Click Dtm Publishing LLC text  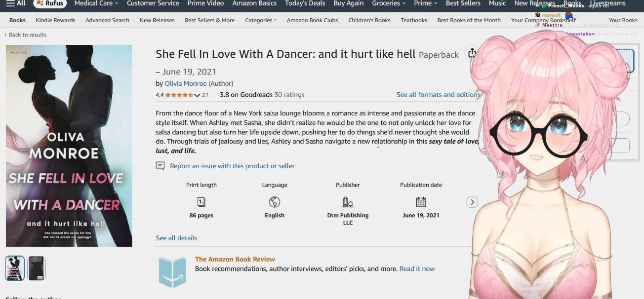(x=348, y=219)
